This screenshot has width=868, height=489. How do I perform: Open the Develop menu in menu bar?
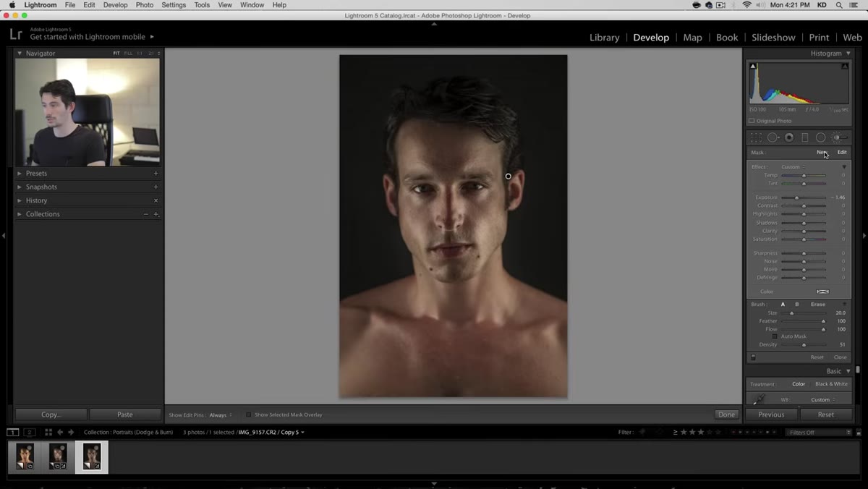[115, 5]
